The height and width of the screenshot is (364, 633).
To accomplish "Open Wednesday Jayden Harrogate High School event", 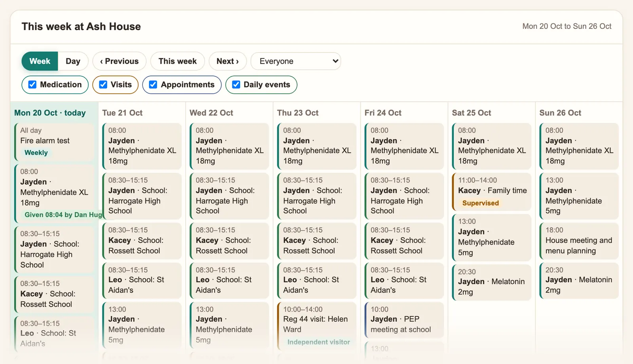I will point(229,196).
